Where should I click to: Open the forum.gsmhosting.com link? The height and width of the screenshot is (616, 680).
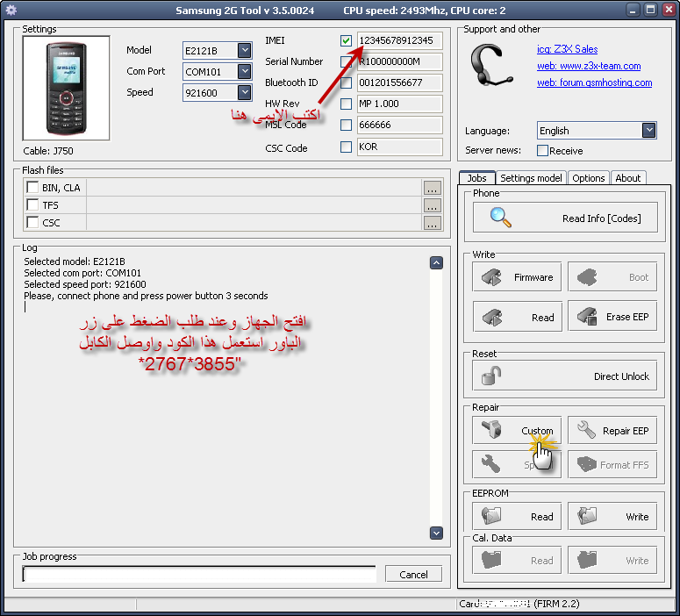tap(595, 82)
